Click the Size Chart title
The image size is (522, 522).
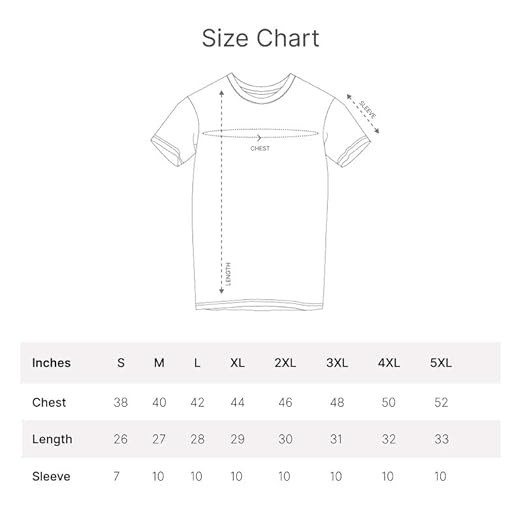[x=261, y=38]
